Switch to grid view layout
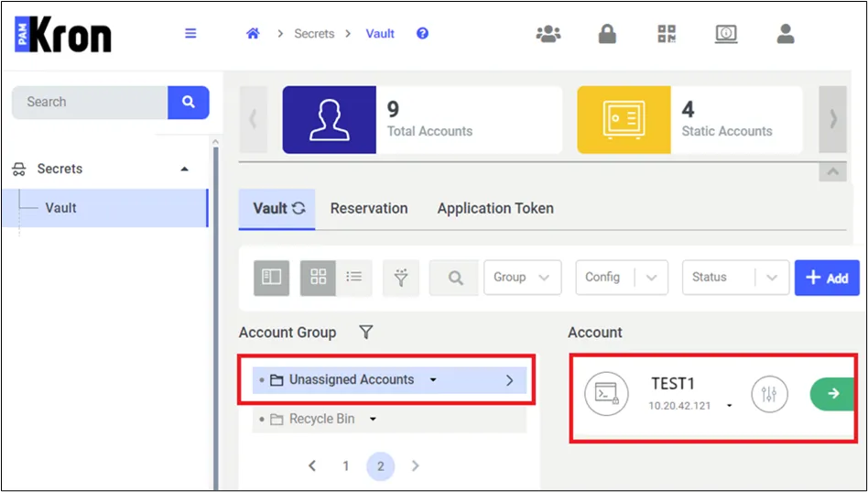 tap(319, 277)
